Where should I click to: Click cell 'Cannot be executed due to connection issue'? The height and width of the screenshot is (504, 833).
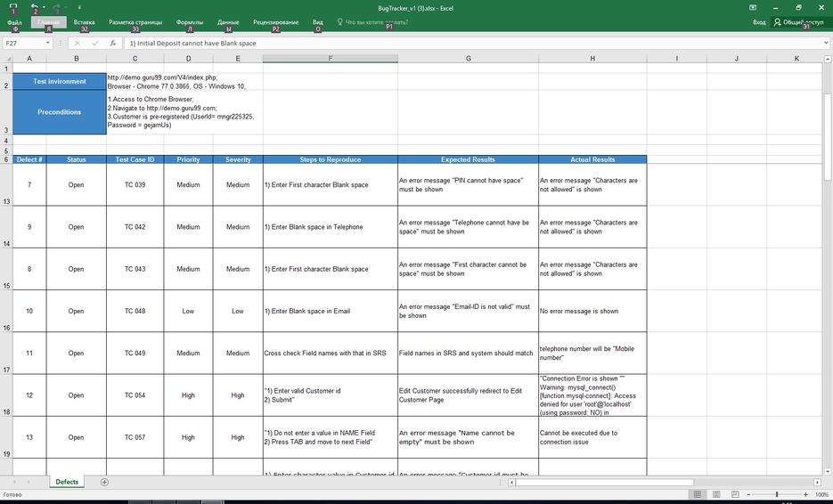tap(592, 437)
